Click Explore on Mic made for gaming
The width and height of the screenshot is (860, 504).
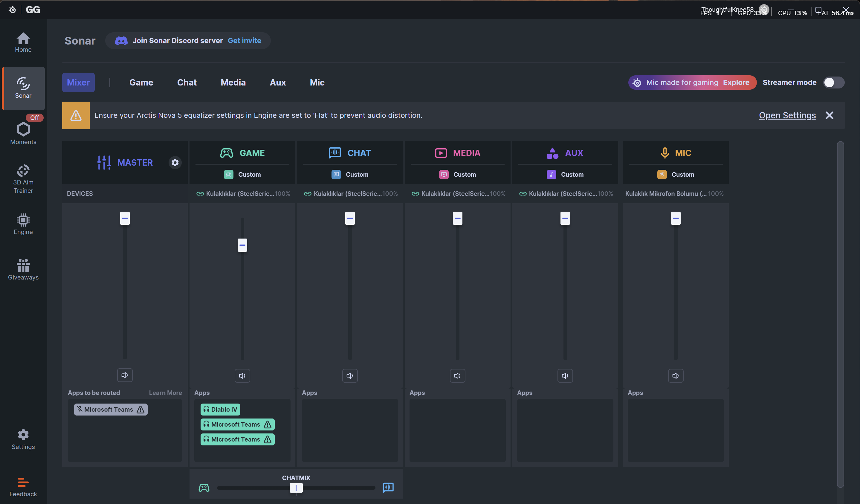click(736, 83)
